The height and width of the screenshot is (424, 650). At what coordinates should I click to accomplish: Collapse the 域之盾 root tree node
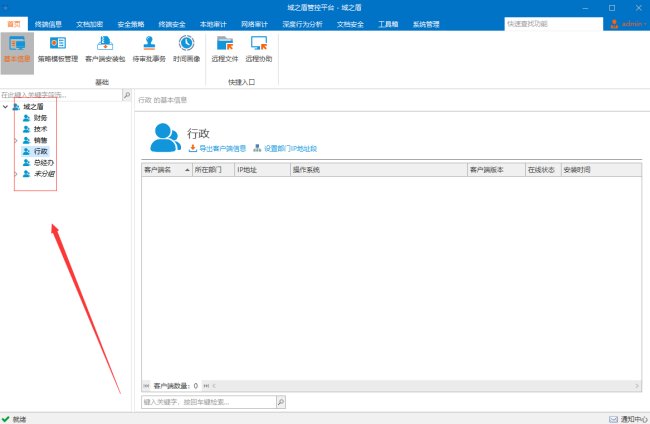[5, 107]
